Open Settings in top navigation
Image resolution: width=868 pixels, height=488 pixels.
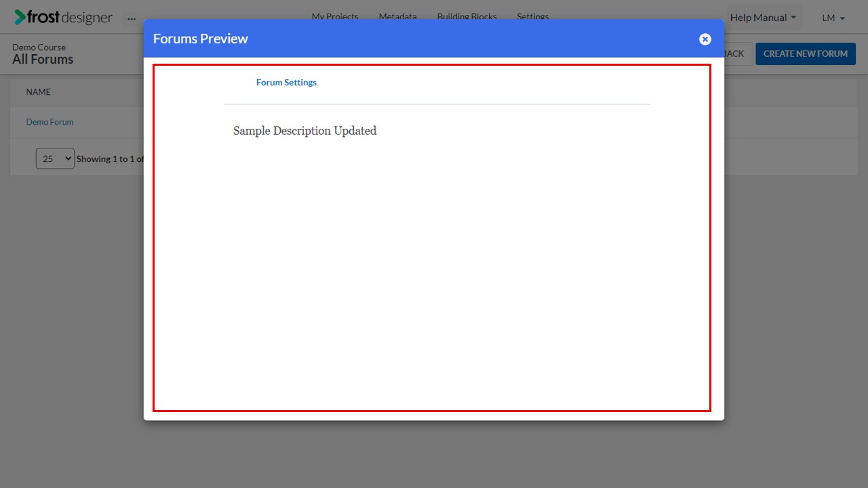pyautogui.click(x=532, y=16)
